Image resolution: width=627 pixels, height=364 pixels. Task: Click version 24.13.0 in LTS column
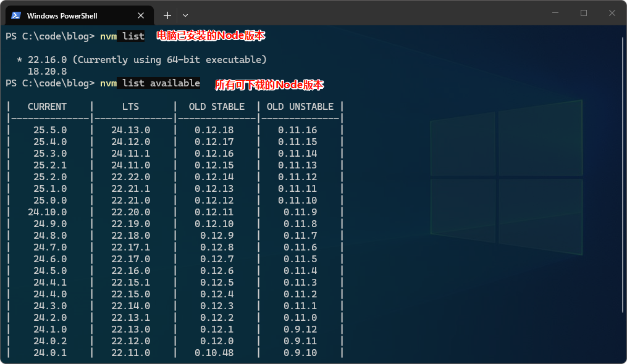(130, 130)
